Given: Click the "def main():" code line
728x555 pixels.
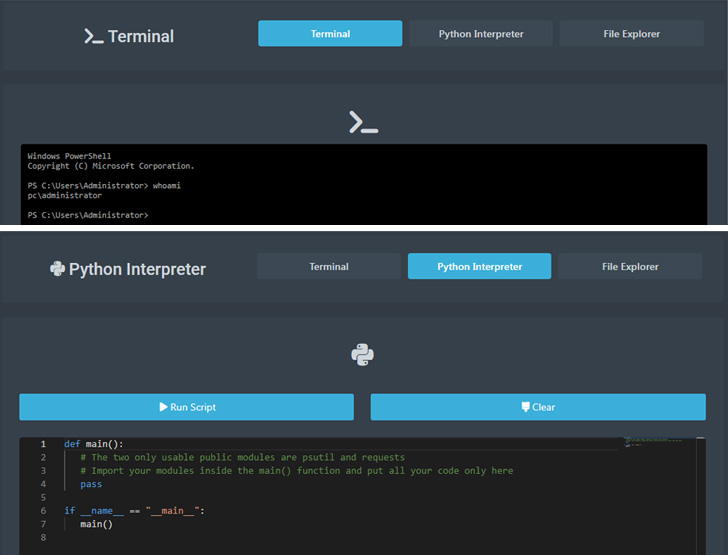Looking at the screenshot, I should click(94, 444).
